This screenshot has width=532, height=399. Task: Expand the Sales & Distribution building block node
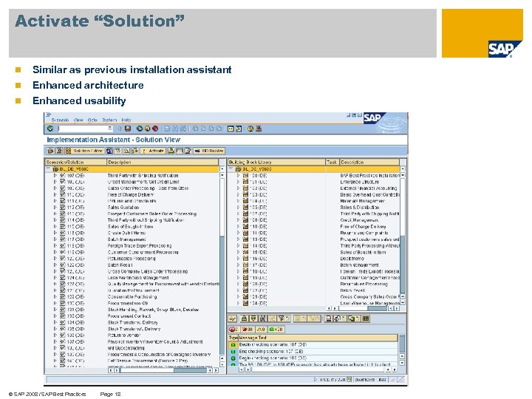coord(238,208)
